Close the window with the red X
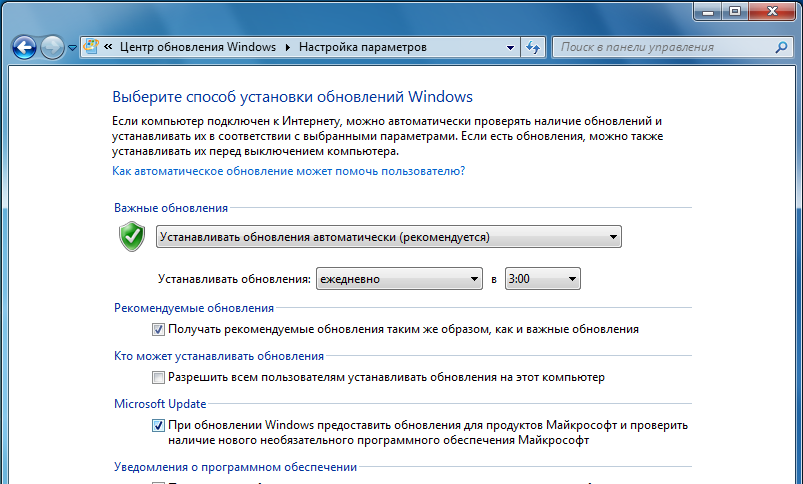This screenshot has width=803, height=484. pyautogui.click(x=773, y=11)
